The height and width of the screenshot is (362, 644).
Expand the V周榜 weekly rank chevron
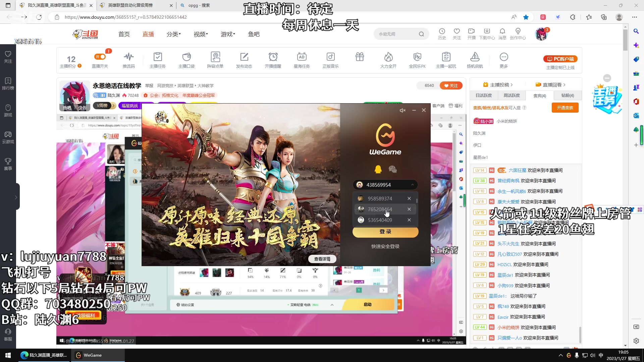[114, 106]
